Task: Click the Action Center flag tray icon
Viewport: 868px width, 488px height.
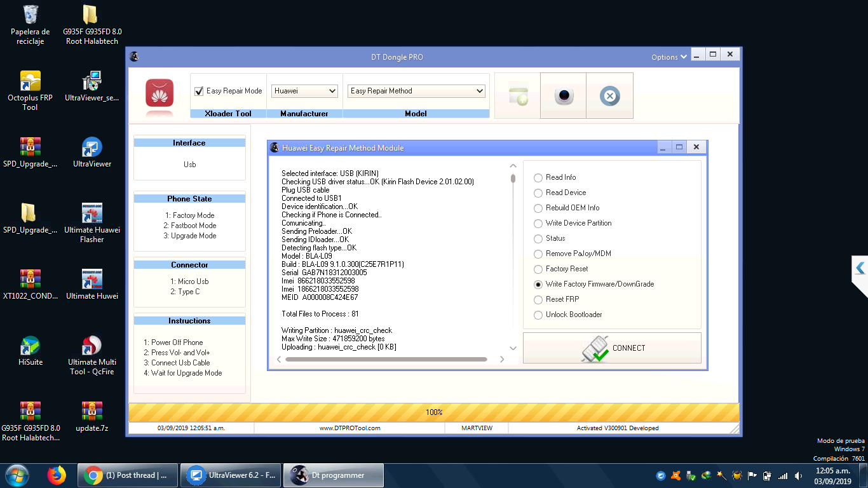Action: [x=752, y=475]
